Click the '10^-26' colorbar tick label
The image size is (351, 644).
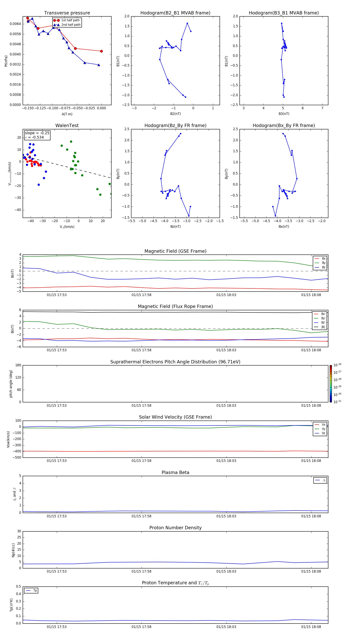coord(337,365)
